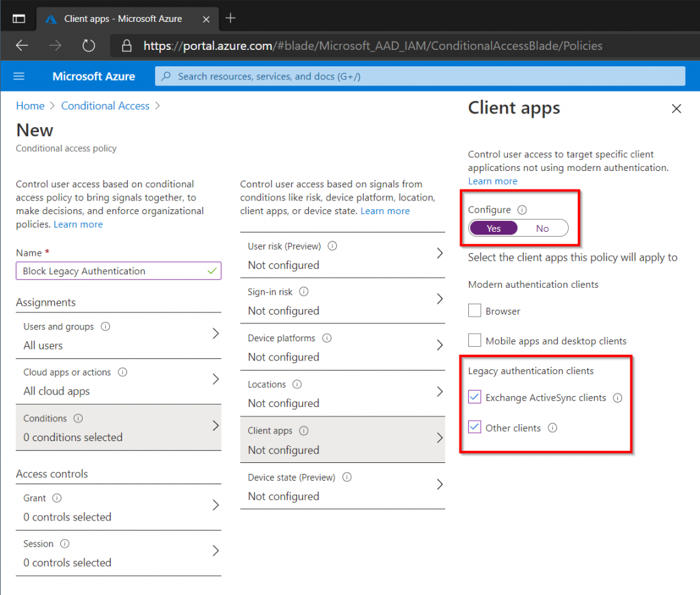Expand the Locations chevron
The height and width of the screenshot is (595, 700).
(440, 392)
